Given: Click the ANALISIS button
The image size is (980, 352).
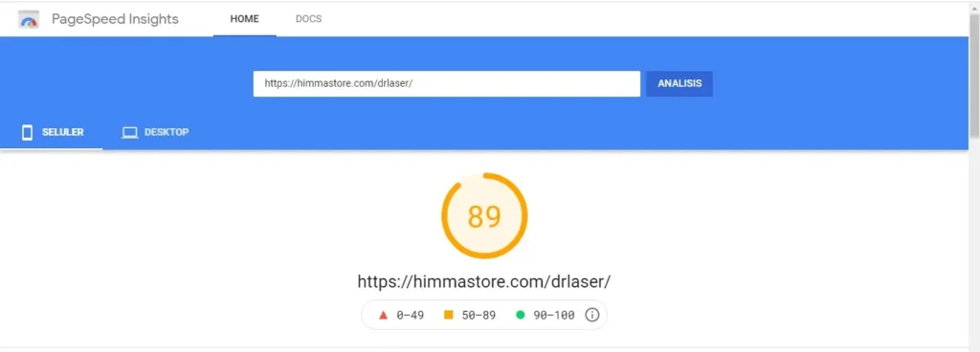Looking at the screenshot, I should click(679, 83).
